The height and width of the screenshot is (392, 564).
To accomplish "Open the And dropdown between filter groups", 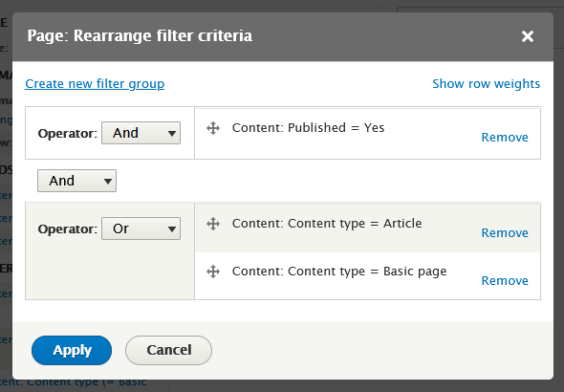I will coord(77,181).
